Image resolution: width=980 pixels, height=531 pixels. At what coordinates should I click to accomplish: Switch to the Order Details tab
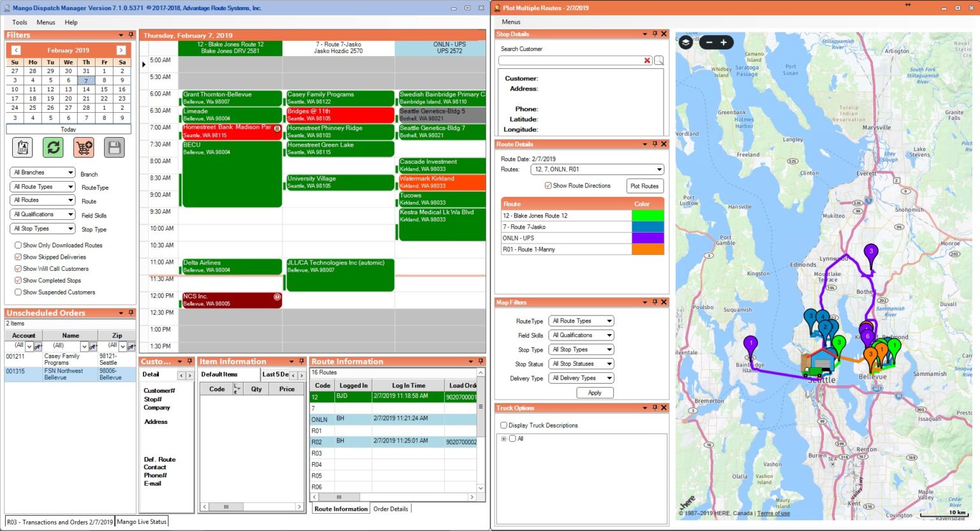tap(390, 509)
